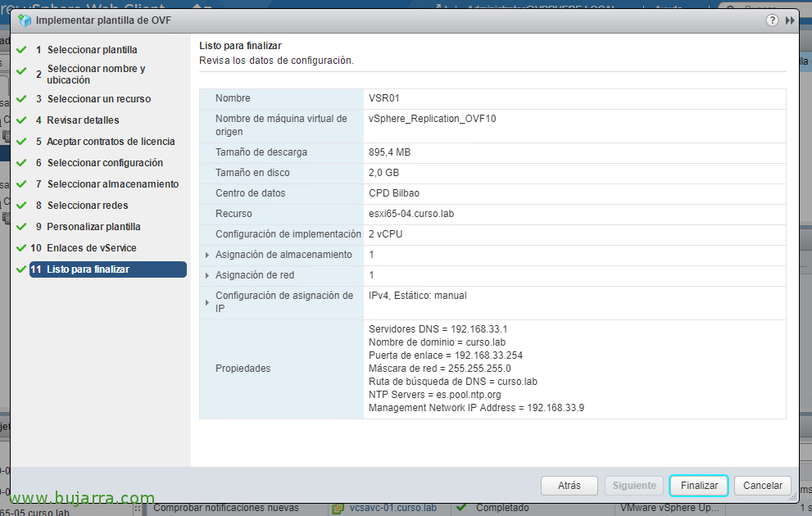Screen dimensions: 812x516
Task: Click the Nombre row label
Action: pyautogui.click(x=233, y=98)
